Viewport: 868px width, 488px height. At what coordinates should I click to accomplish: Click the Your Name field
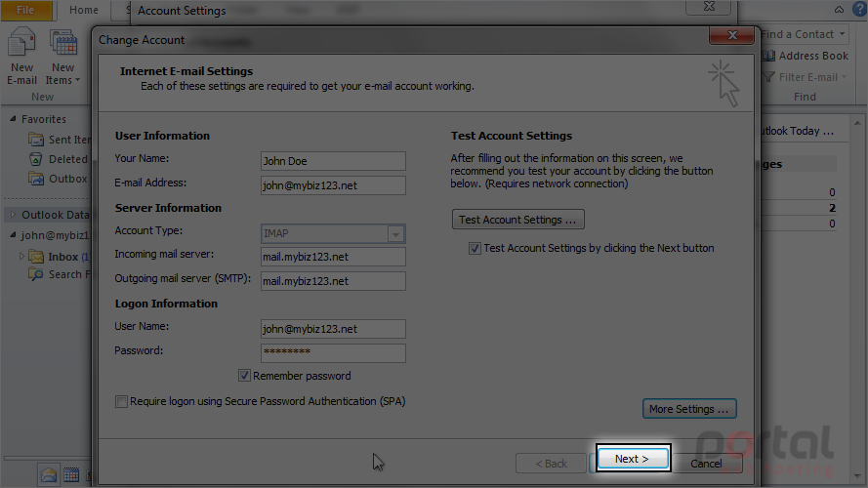[x=333, y=161]
